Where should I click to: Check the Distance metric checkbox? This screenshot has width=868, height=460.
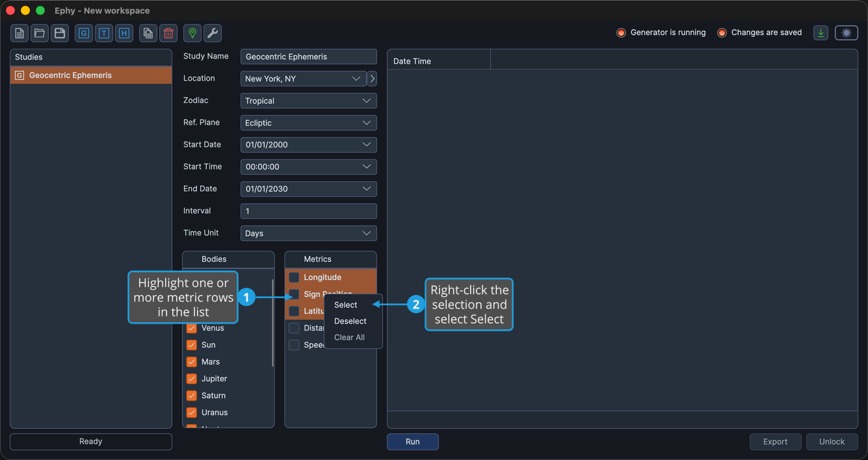coord(294,328)
